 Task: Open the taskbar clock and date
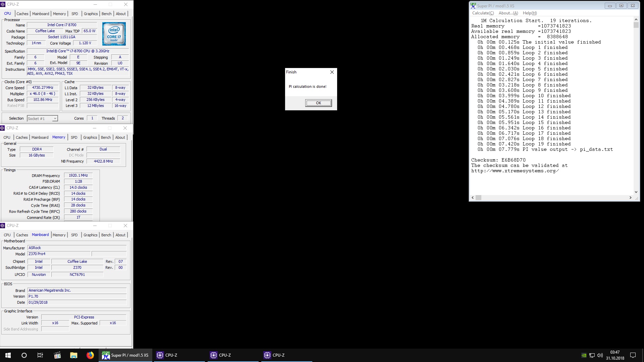615,355
